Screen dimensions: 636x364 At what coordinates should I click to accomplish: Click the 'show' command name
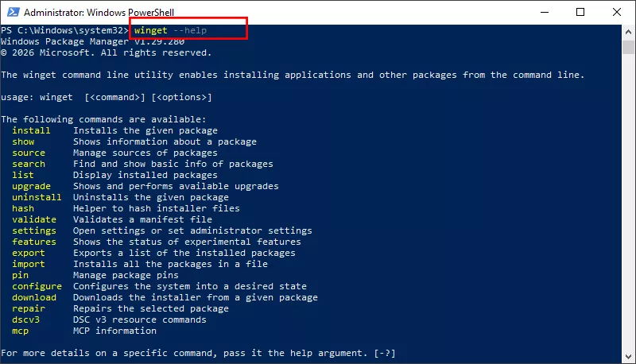click(23, 142)
